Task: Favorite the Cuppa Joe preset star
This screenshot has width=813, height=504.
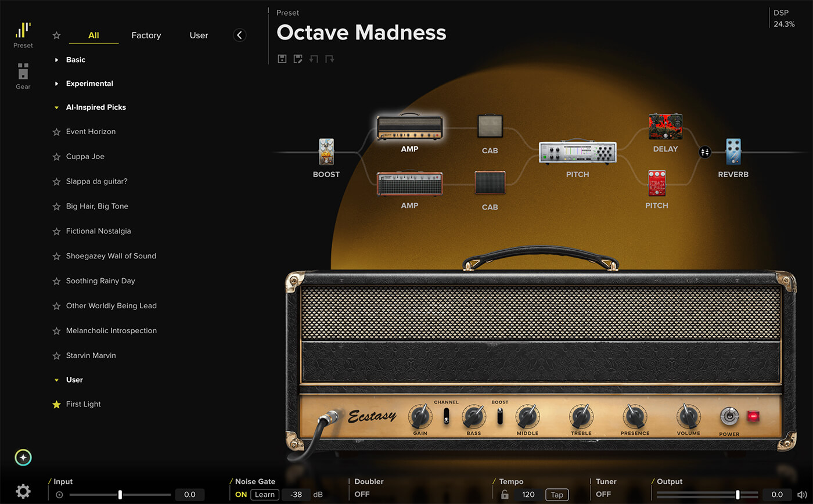Action: 56,157
